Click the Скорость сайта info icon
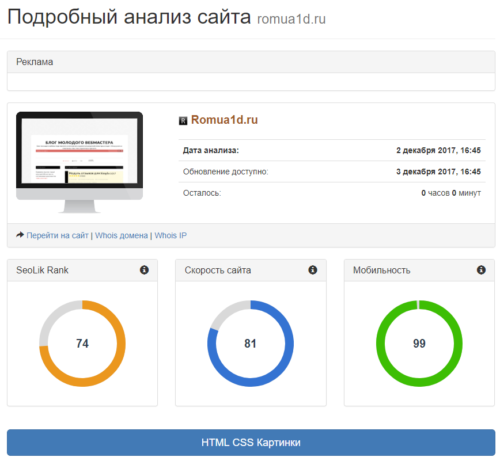 (313, 270)
